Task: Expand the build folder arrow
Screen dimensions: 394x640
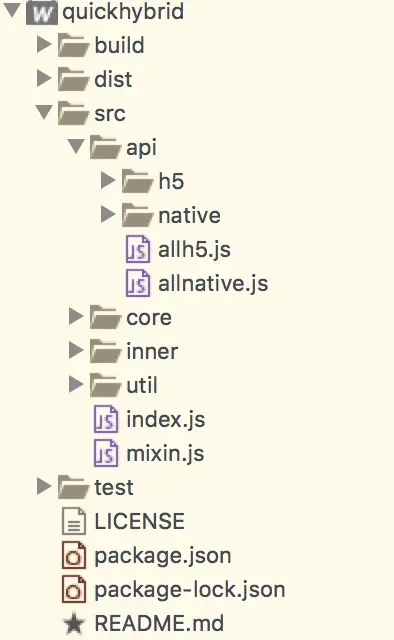Action: [x=44, y=44]
